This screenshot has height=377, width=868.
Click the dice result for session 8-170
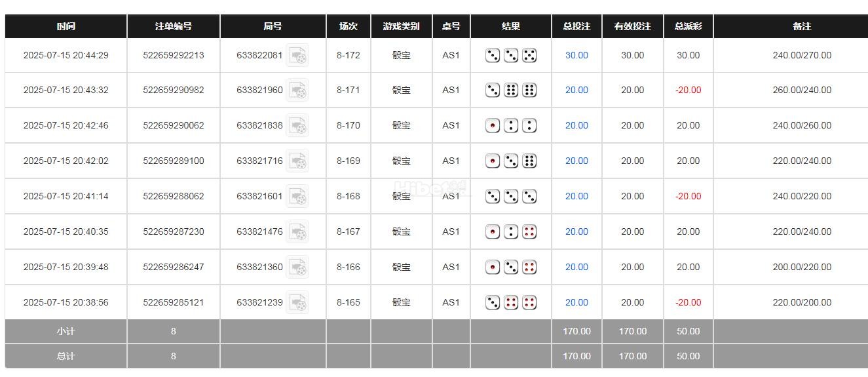(x=511, y=126)
